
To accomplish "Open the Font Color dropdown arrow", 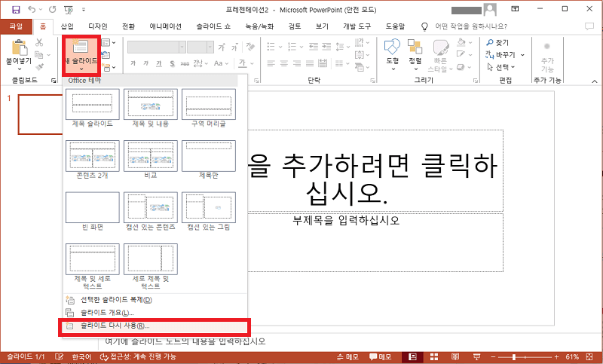I will point(252,63).
